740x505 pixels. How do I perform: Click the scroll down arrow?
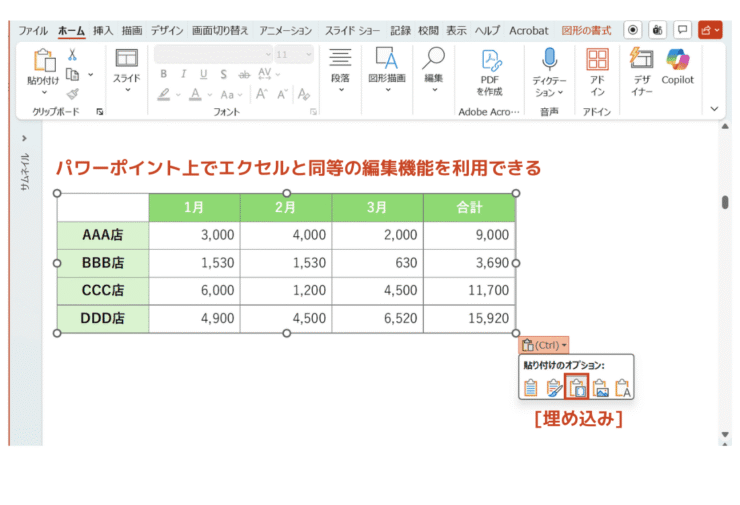tap(725, 434)
